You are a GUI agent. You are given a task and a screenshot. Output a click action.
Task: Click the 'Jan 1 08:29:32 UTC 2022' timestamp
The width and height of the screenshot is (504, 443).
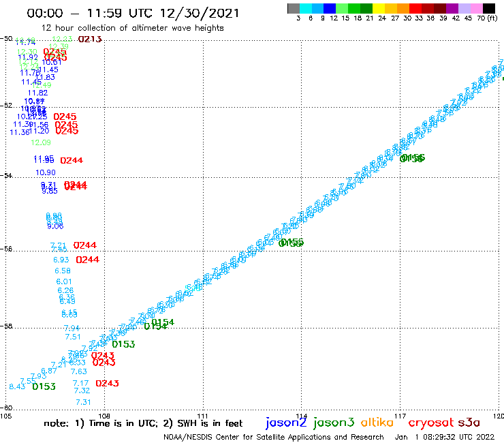pyautogui.click(x=444, y=437)
